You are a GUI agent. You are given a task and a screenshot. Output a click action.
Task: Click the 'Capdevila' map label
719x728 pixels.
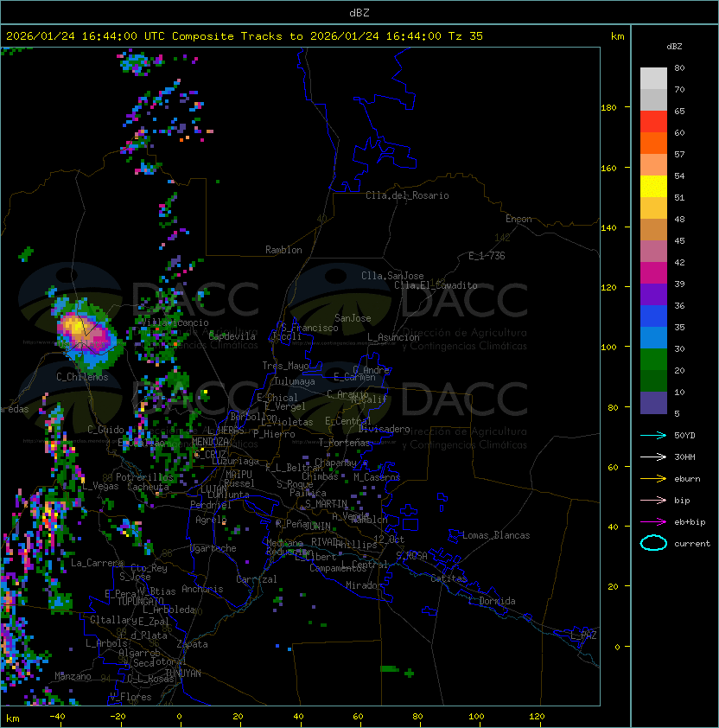tap(232, 336)
